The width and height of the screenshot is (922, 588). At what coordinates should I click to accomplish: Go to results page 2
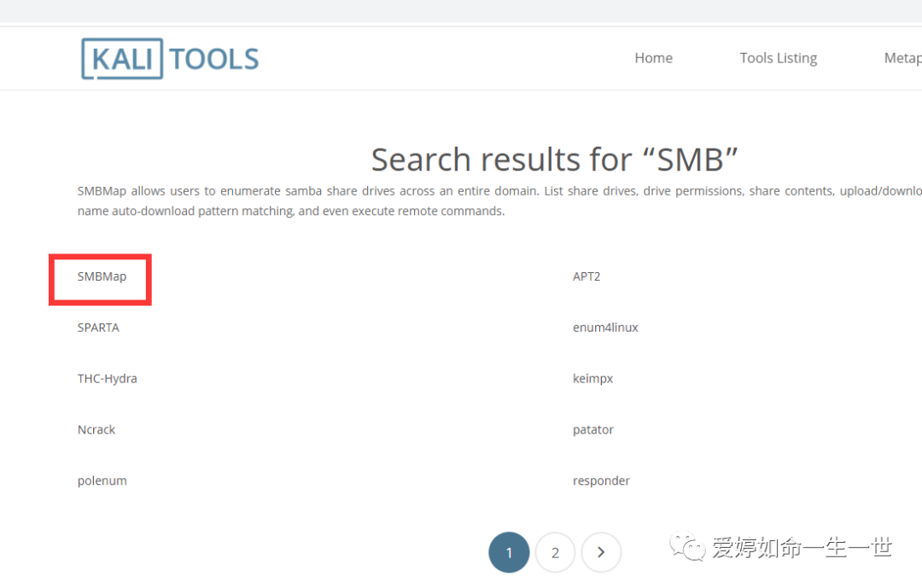pos(555,552)
